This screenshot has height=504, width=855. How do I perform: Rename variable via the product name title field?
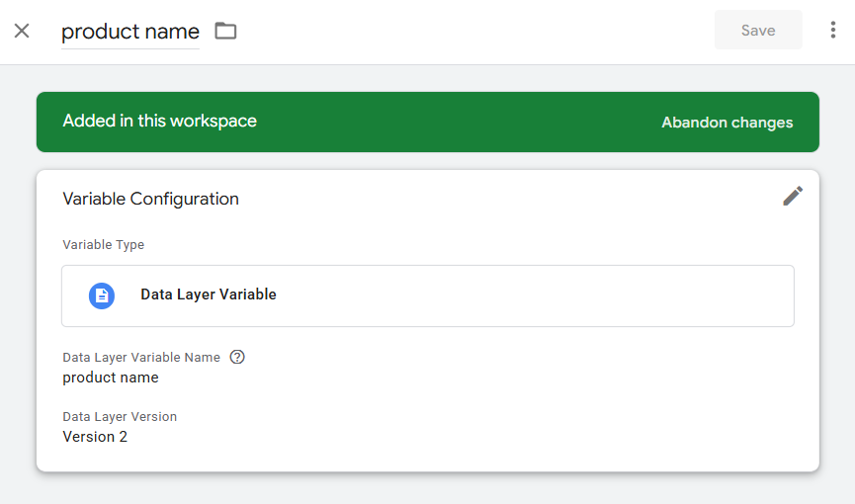click(x=130, y=32)
